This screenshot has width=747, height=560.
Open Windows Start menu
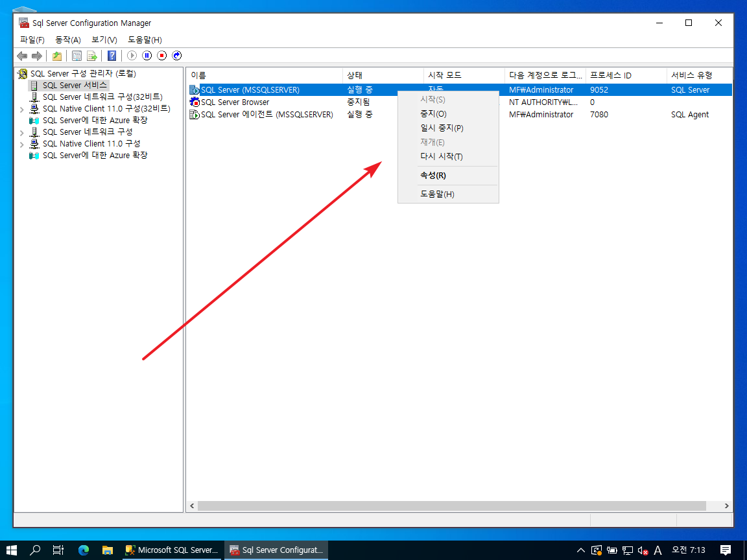pyautogui.click(x=12, y=550)
